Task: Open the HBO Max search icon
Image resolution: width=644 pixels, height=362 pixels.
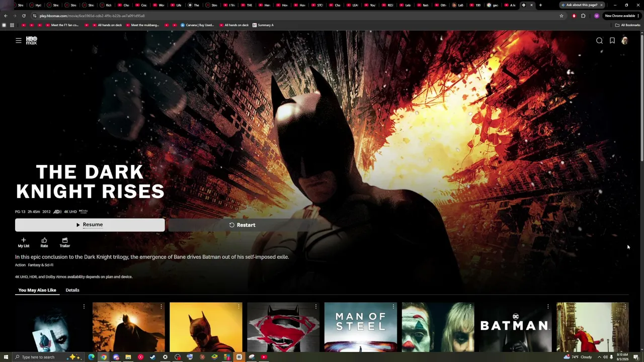Action: point(599,41)
